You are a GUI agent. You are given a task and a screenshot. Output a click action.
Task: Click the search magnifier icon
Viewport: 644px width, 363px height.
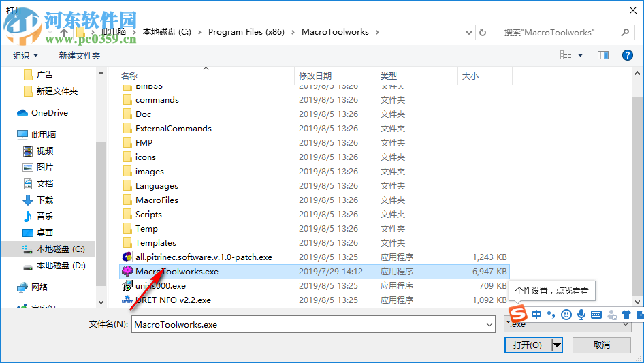point(625,32)
